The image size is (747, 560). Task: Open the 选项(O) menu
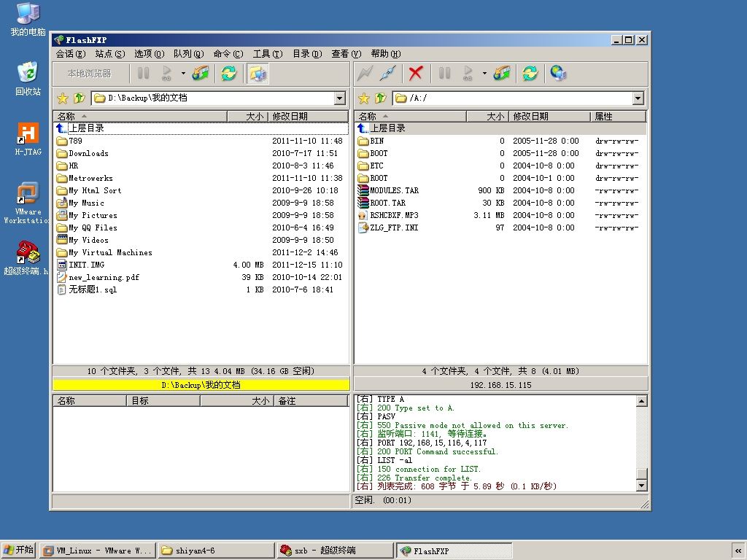coord(149,54)
